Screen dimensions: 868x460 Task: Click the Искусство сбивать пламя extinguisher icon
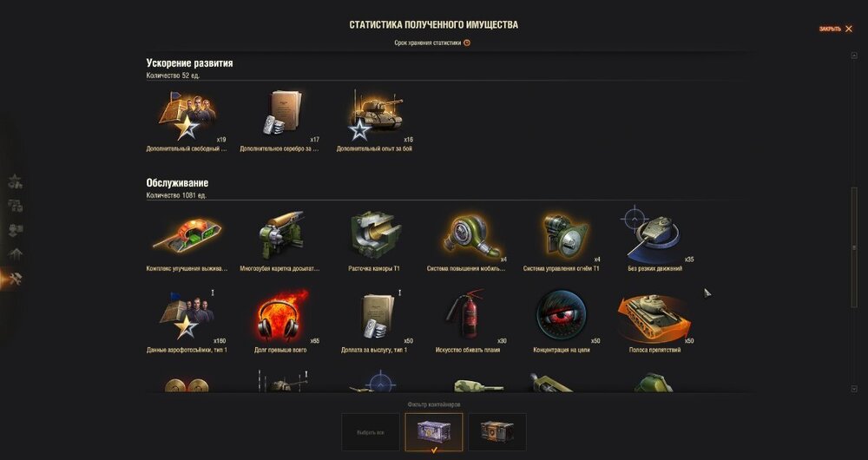pyautogui.click(x=468, y=314)
